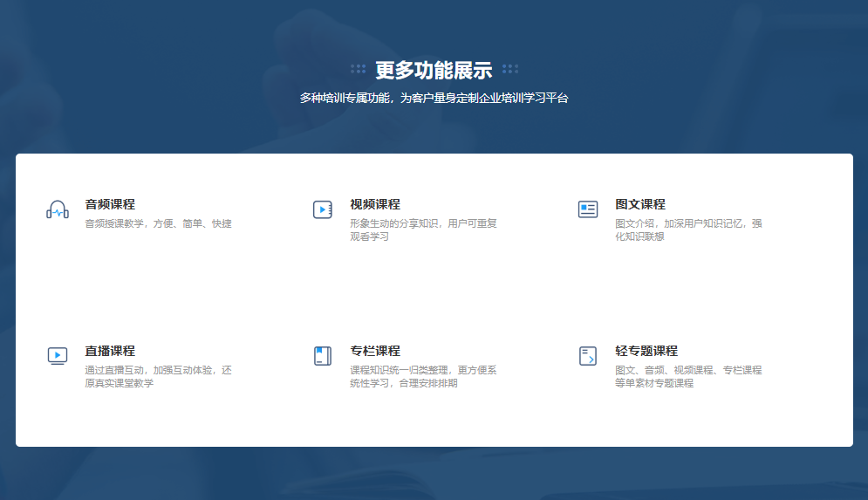Open the 轻专题课程 heading
Image resolution: width=868 pixels, height=500 pixels.
(646, 351)
